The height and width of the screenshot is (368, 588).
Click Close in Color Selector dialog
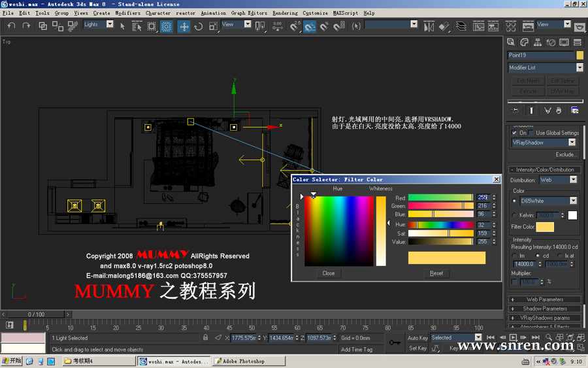(x=328, y=273)
